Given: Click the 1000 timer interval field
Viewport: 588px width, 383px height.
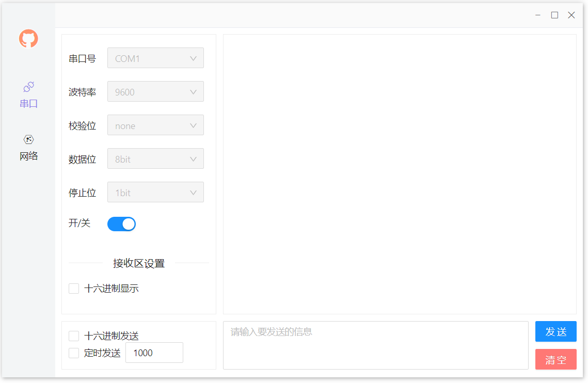Looking at the screenshot, I should [154, 353].
